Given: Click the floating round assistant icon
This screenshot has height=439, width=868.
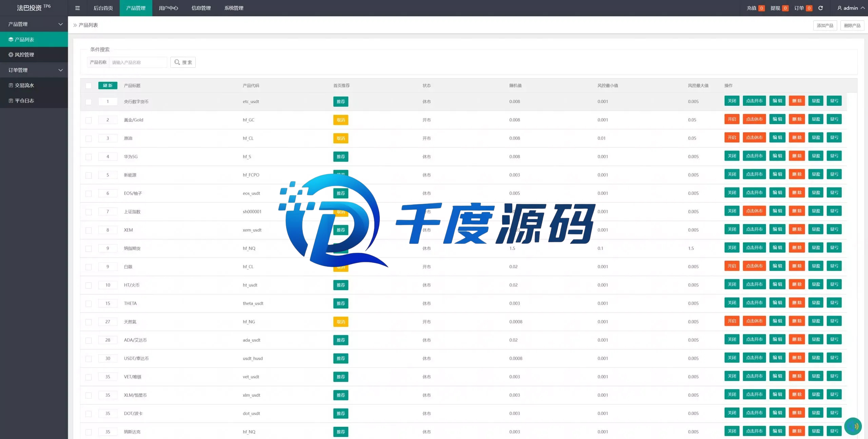Looking at the screenshot, I should coord(853,426).
